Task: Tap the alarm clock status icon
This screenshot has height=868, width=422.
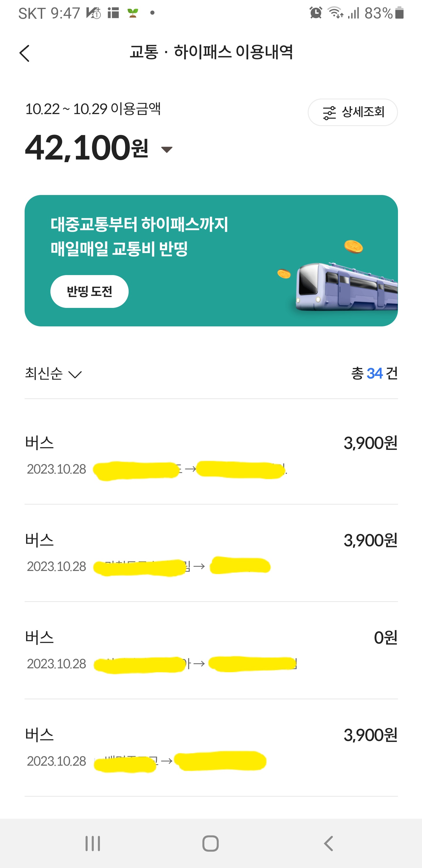Action: pyautogui.click(x=316, y=13)
